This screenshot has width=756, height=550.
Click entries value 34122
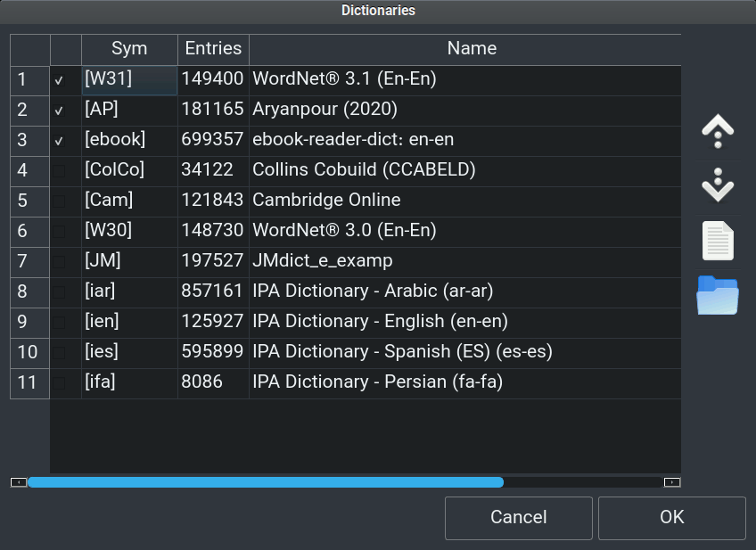click(213, 171)
